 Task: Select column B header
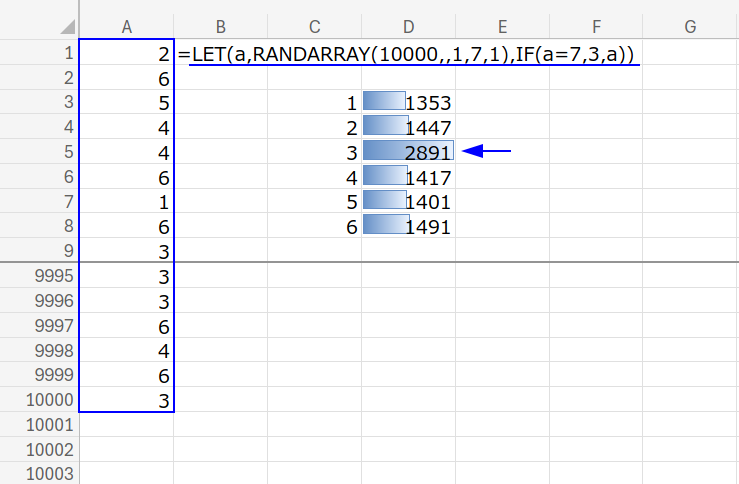click(220, 27)
